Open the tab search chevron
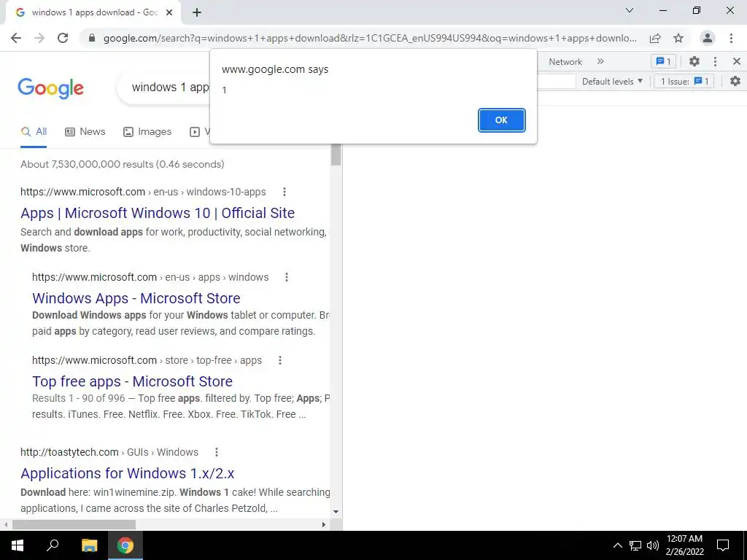 630,10
